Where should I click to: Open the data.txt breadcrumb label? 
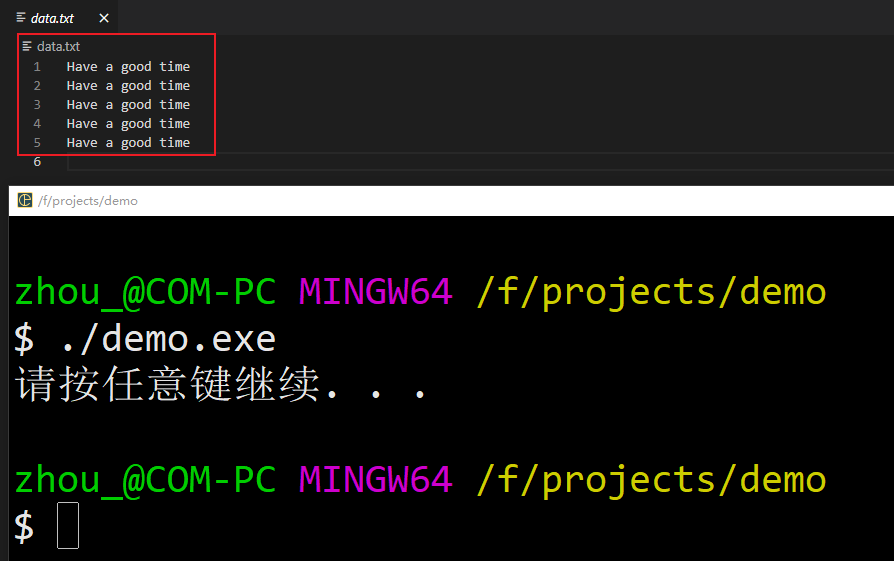[x=58, y=47]
